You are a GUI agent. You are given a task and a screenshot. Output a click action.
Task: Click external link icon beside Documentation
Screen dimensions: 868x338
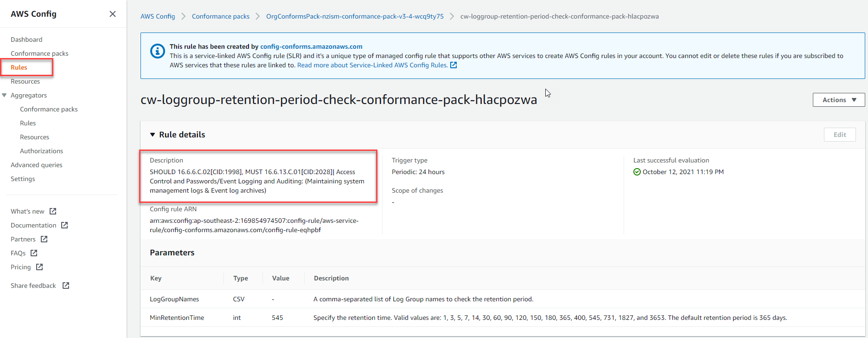(x=64, y=225)
